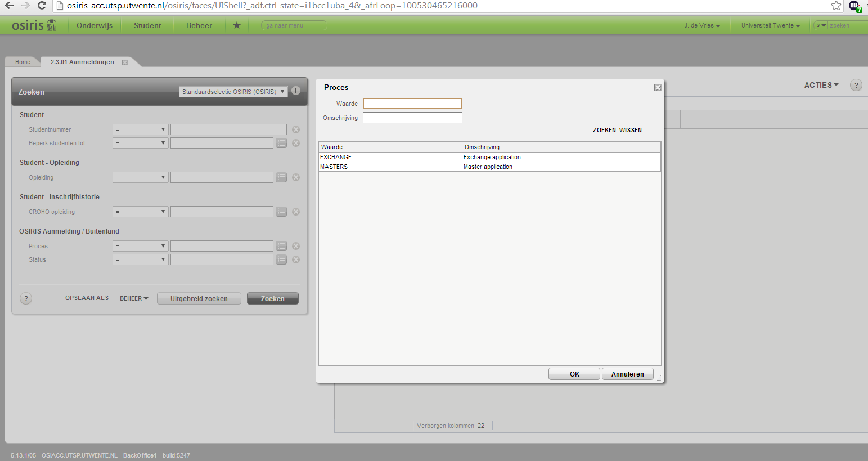The height and width of the screenshot is (461, 868).
Task: Open the Student menu
Action: point(147,25)
